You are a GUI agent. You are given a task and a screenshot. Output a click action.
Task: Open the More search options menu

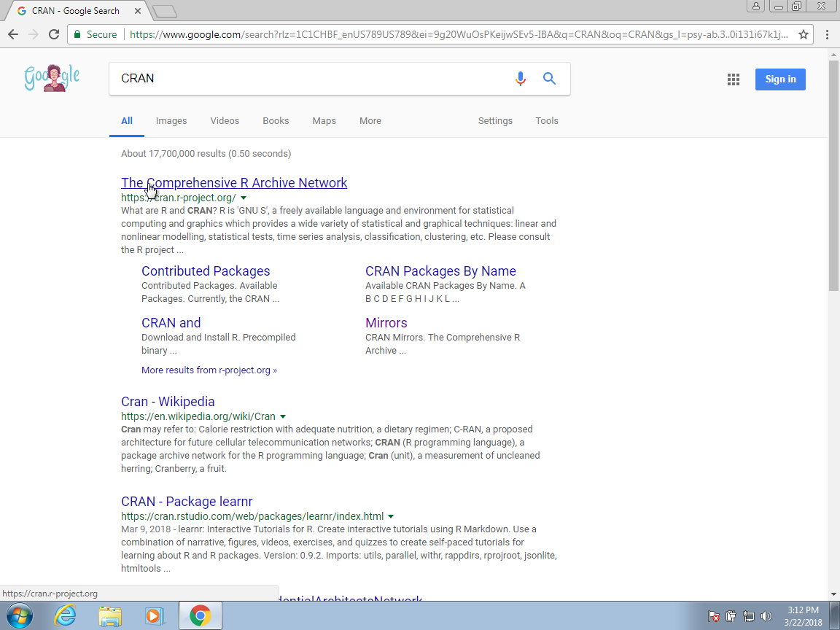370,121
